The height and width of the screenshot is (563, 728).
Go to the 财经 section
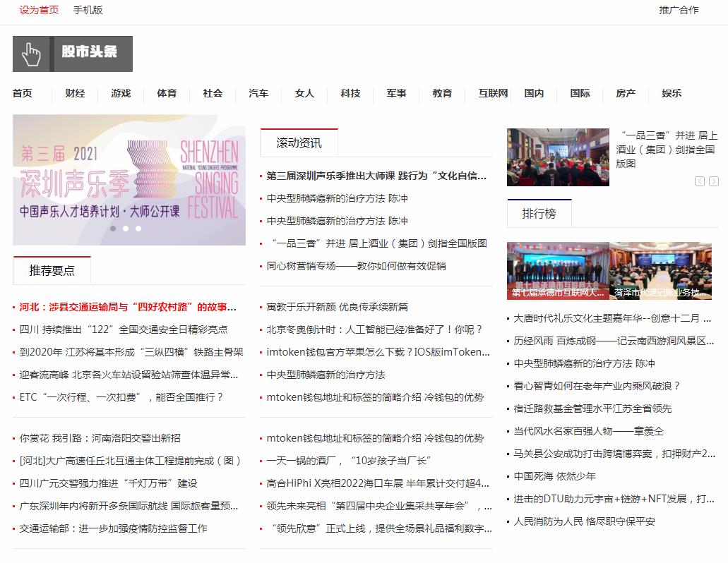coord(75,93)
